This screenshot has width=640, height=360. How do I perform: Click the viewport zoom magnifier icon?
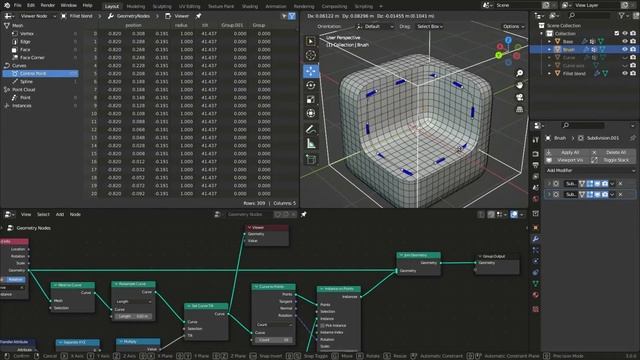click(519, 73)
